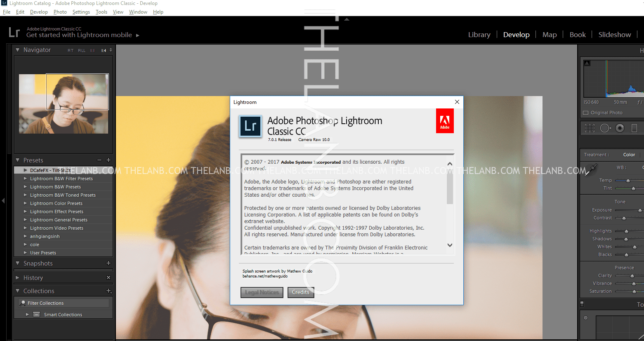Image resolution: width=644 pixels, height=341 pixels.
Task: Click the Legal Notices button
Action: pyautogui.click(x=262, y=292)
